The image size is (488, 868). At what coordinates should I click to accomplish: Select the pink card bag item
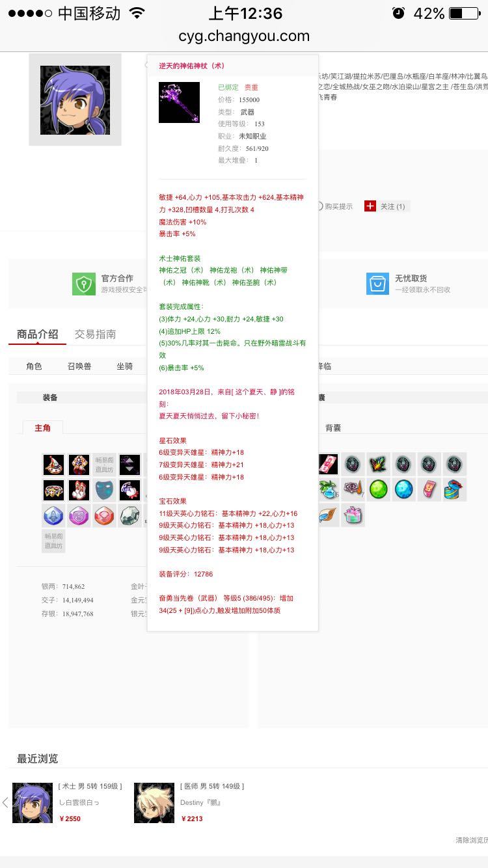328,464
